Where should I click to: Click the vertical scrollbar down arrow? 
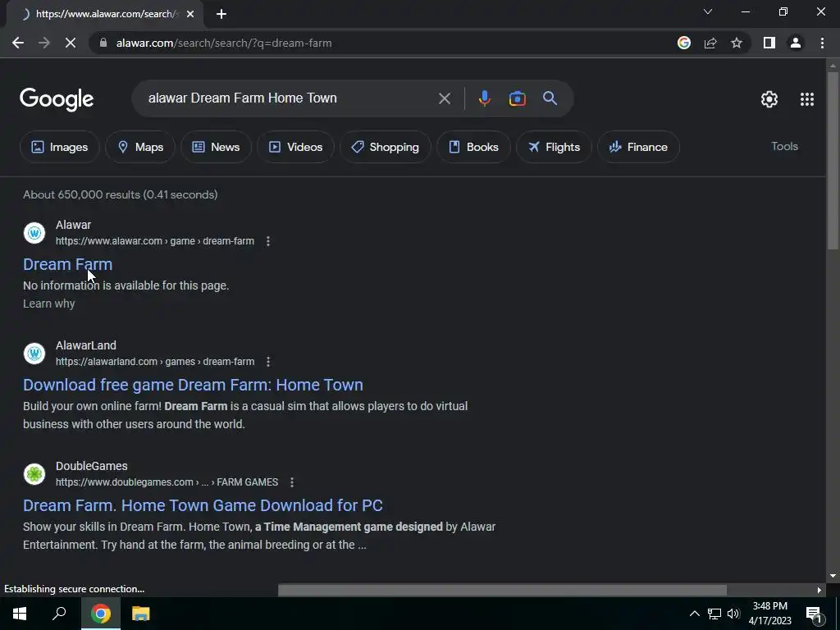[x=833, y=576]
